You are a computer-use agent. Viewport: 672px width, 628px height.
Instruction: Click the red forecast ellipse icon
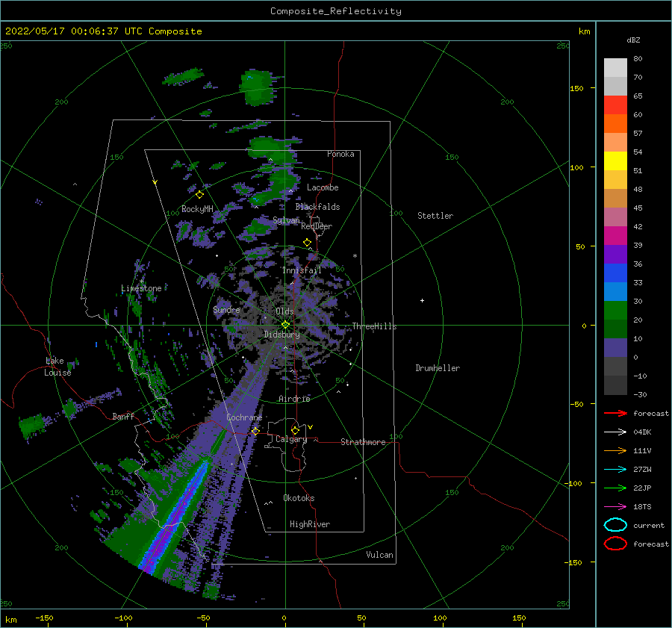tap(615, 544)
